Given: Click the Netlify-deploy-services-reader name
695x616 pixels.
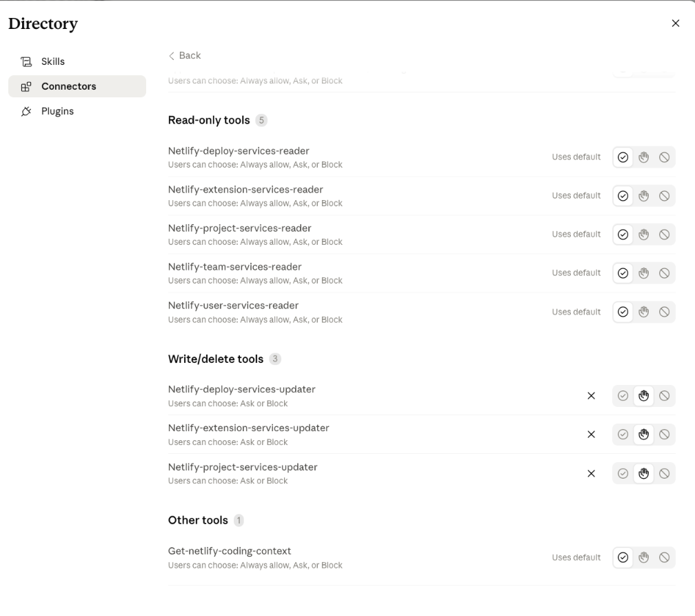Looking at the screenshot, I should click(x=239, y=151).
